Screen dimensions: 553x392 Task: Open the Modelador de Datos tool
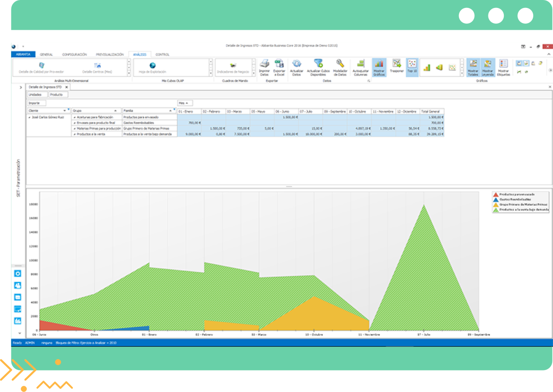(x=340, y=65)
